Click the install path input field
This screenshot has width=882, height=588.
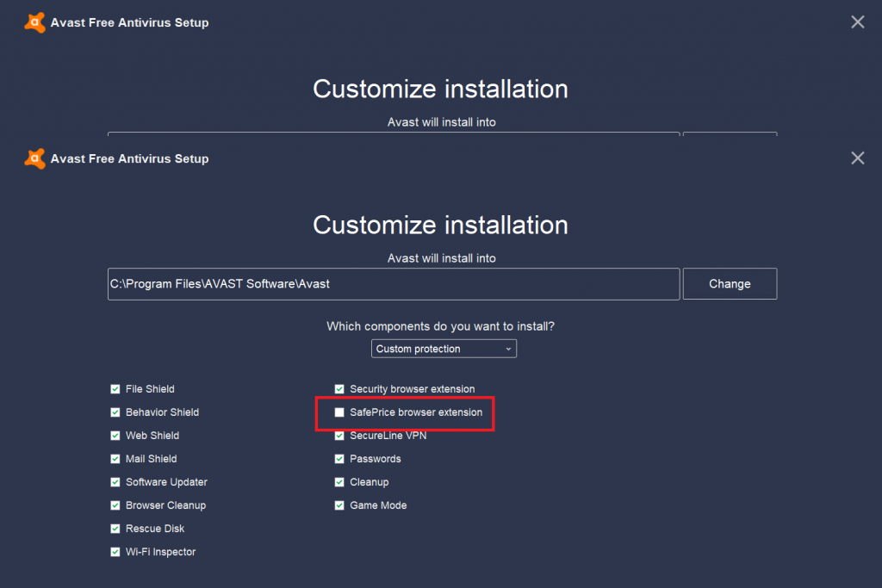394,284
